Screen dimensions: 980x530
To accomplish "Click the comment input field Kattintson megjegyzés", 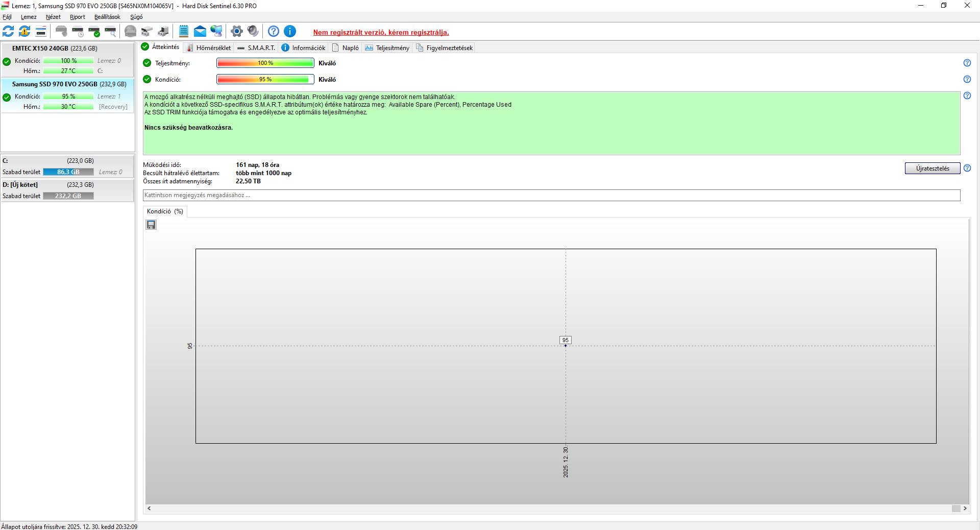I will [x=552, y=195].
